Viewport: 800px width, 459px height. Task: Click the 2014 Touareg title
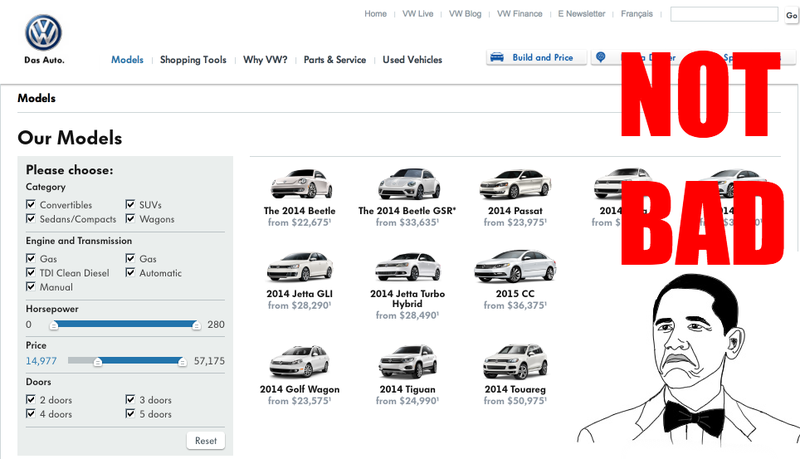pos(515,389)
